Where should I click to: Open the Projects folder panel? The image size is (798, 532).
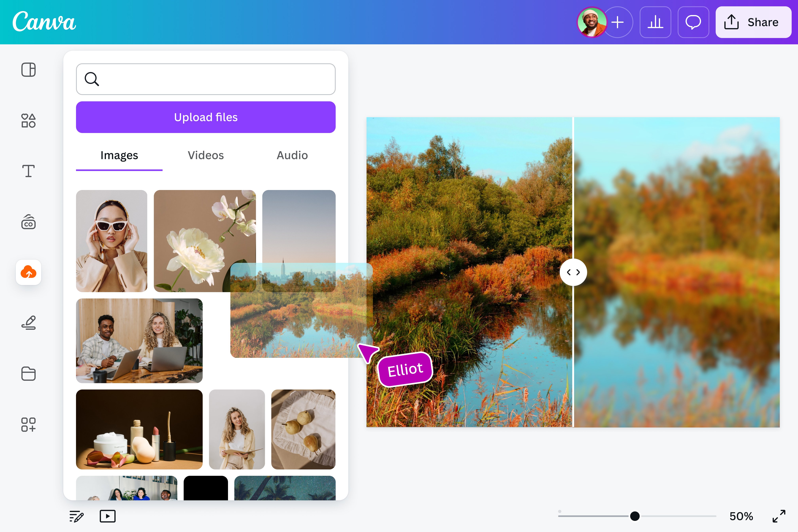point(28,373)
